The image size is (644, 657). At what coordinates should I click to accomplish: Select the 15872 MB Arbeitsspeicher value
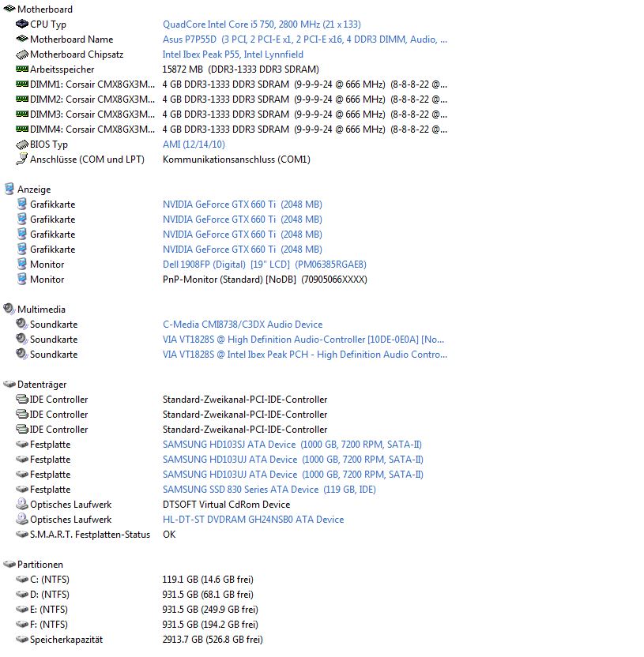[241, 69]
